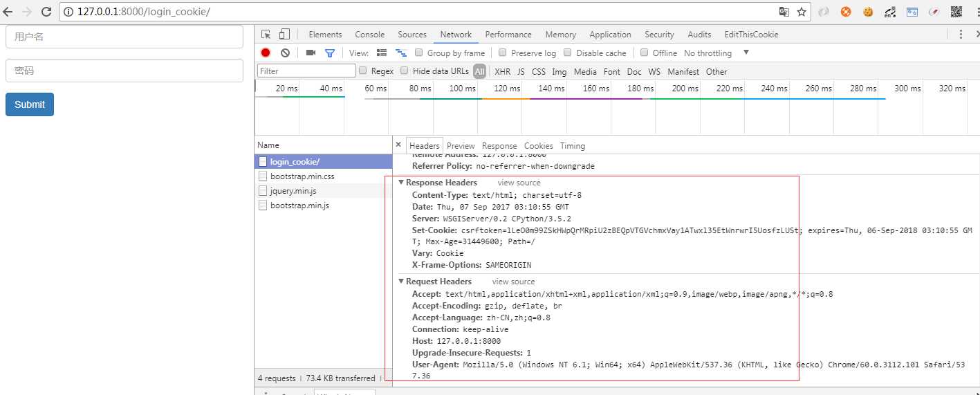980x395 pixels.
Task: Clear the network log
Action: tap(285, 53)
